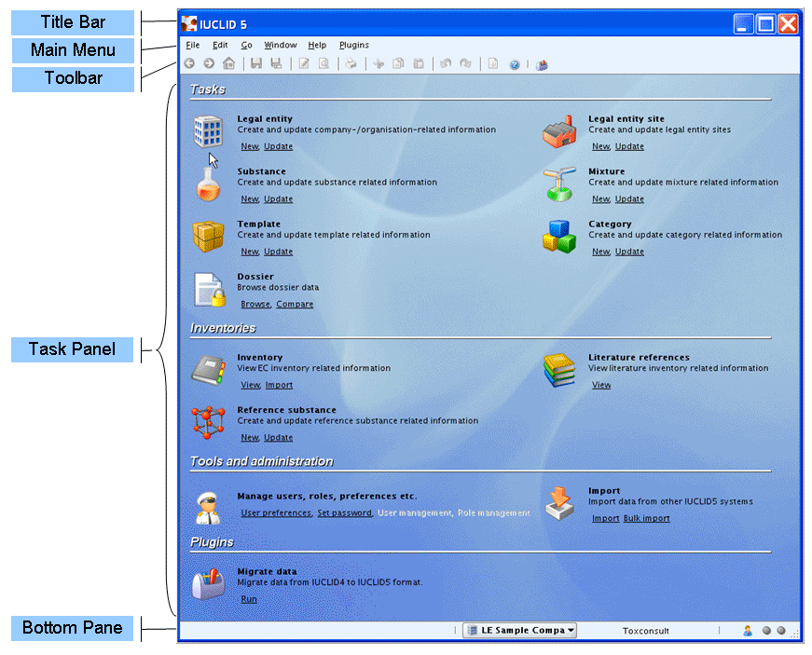
Task: Open the Plugins menu
Action: click(354, 45)
